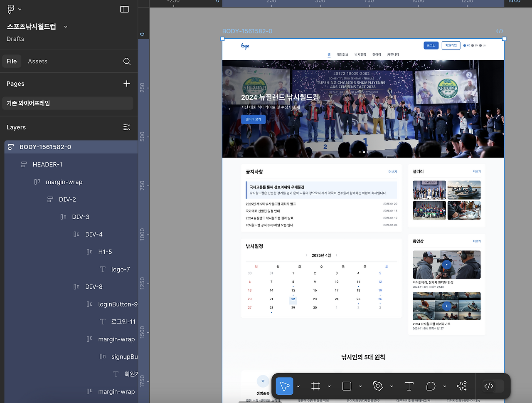Select the Pen tool
This screenshot has height=403, width=532.
coord(378,386)
